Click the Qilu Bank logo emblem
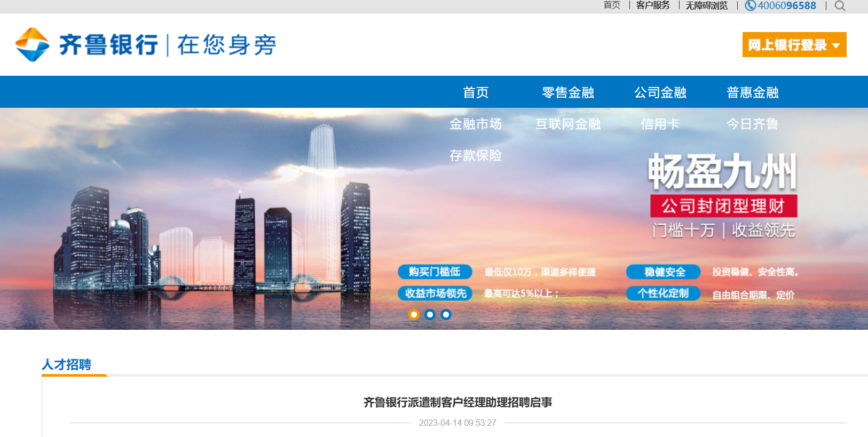The image size is (868, 437). tap(33, 45)
